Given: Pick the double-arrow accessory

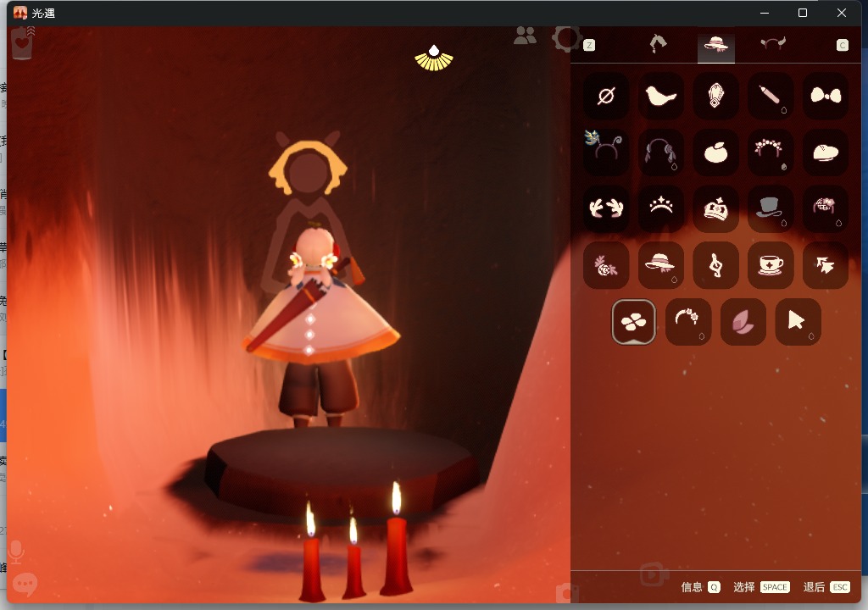Looking at the screenshot, I should pyautogui.click(x=826, y=265).
